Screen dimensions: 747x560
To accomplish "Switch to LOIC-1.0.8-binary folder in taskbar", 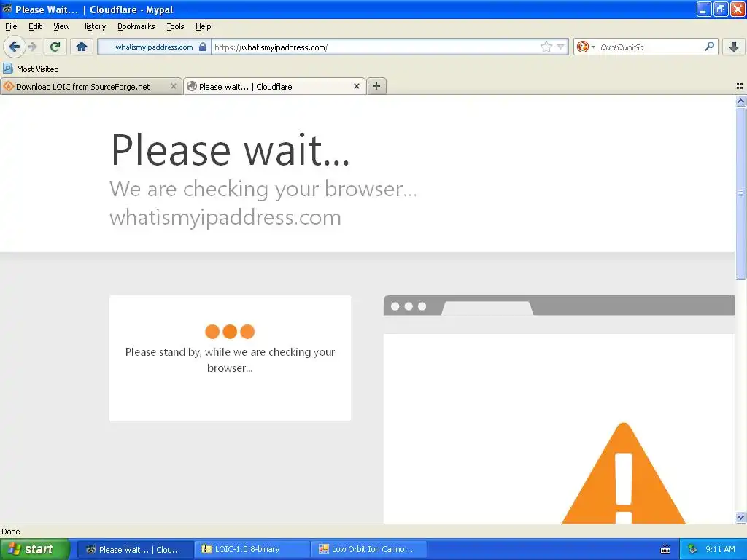I will pos(252,549).
